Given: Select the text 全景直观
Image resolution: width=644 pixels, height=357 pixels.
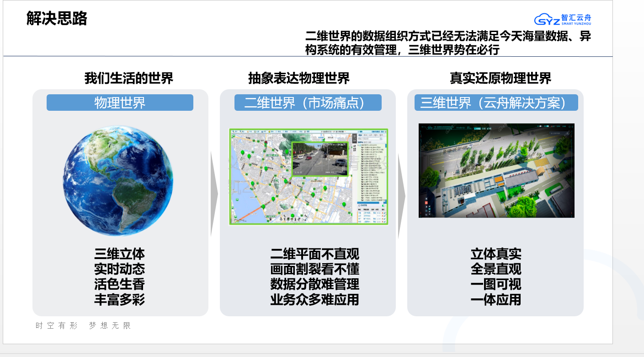Looking at the screenshot, I should [496, 269].
